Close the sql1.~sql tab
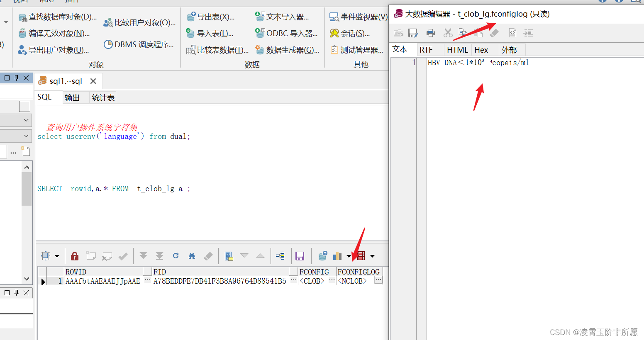 point(93,81)
